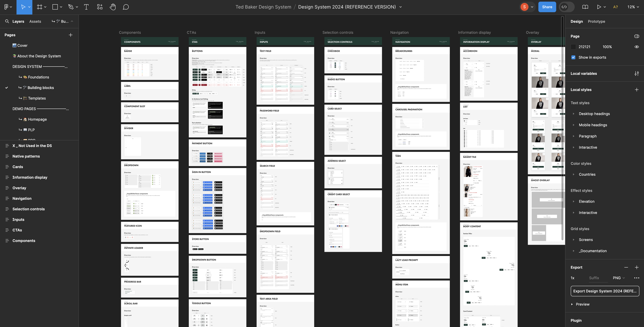
Task: Collapse pages list chevron near Bu...
Action: (72, 21)
